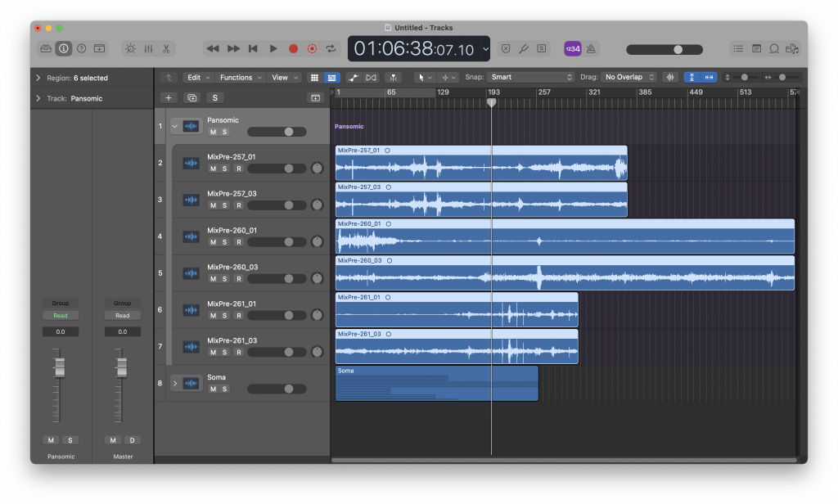Click the solid red Record button
The width and height of the screenshot is (838, 504).
point(293,48)
